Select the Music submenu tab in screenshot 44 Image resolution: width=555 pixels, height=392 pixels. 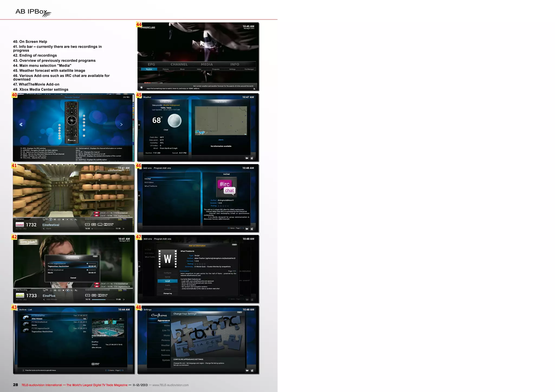pos(182,69)
